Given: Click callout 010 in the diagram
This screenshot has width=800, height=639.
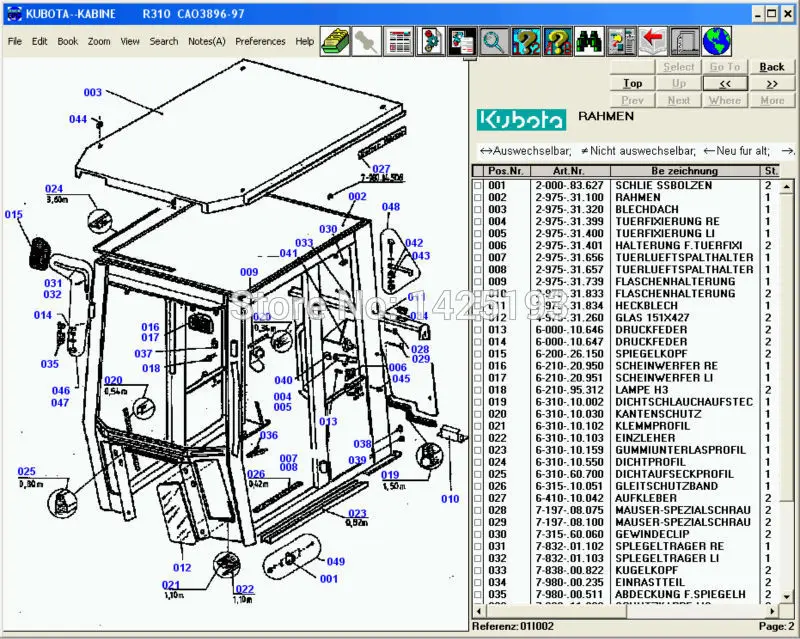Looking at the screenshot, I should point(450,499).
